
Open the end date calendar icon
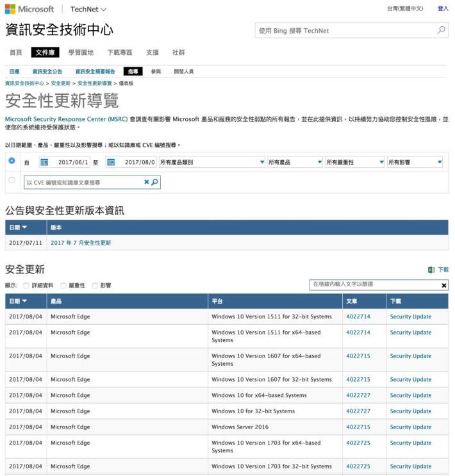point(111,162)
